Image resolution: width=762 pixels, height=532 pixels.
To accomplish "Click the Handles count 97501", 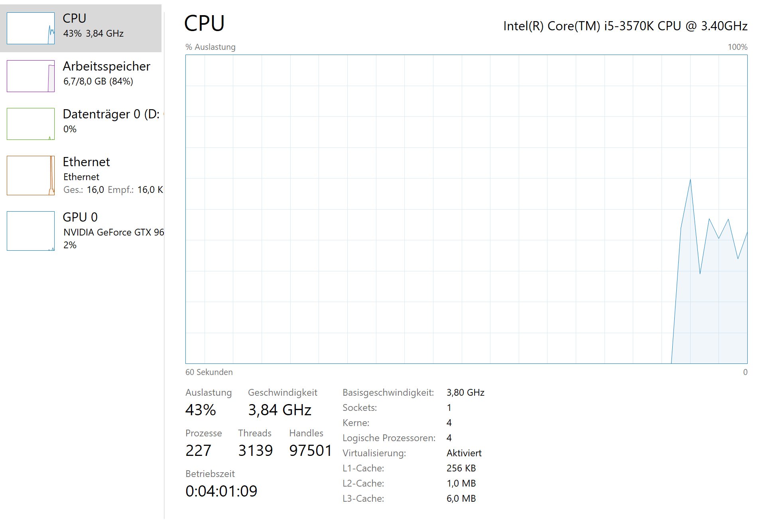I will pos(310,451).
